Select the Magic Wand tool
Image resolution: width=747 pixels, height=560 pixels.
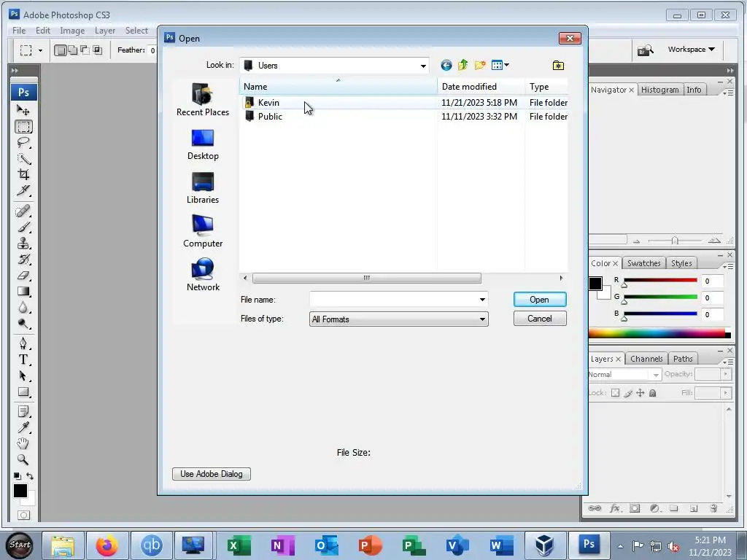[x=23, y=158]
